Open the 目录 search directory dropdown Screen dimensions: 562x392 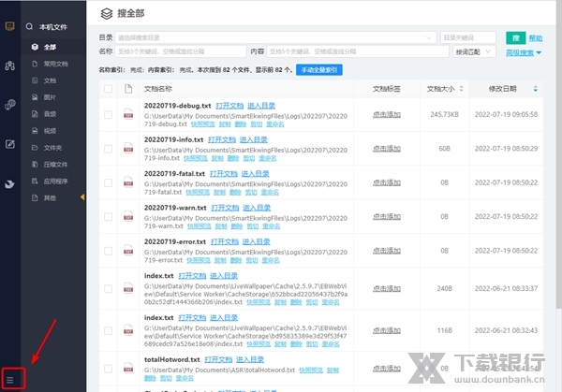(x=275, y=37)
